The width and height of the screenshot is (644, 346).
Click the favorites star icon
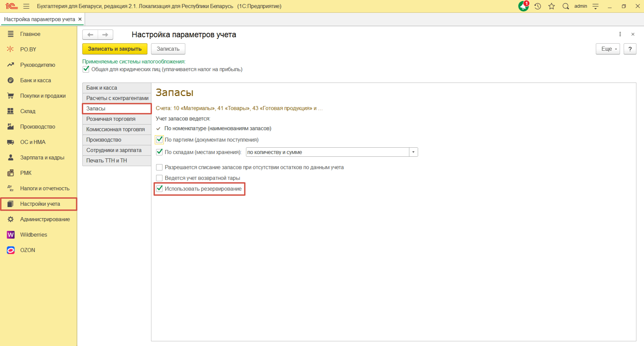click(x=551, y=6)
